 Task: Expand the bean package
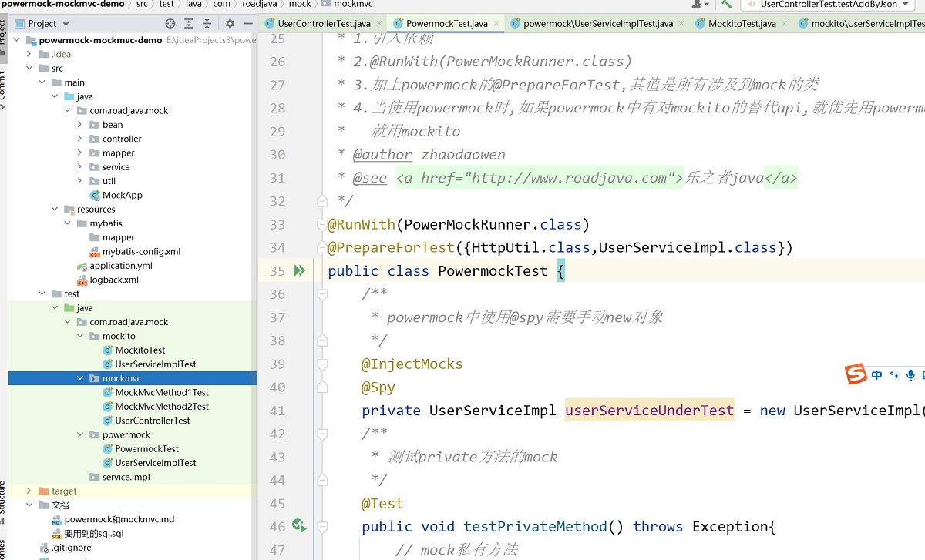tap(81, 125)
